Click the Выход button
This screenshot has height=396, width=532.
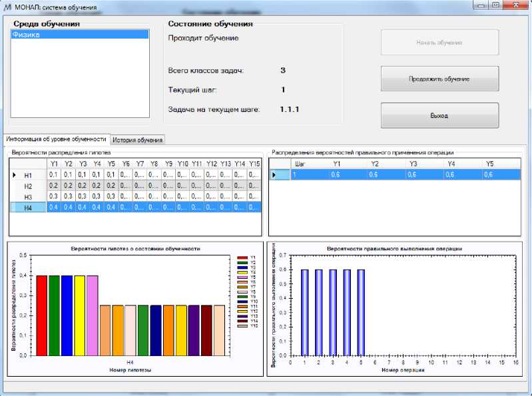(439, 115)
